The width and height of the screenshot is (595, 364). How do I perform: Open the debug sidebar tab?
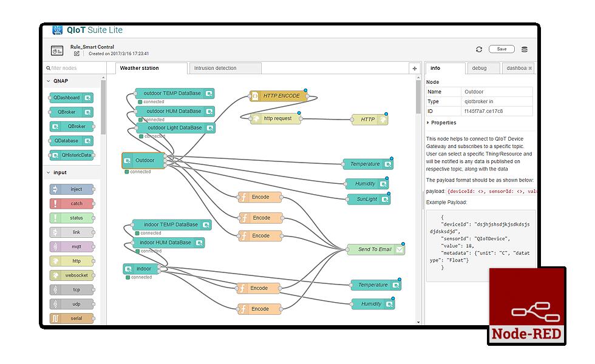tap(483, 68)
